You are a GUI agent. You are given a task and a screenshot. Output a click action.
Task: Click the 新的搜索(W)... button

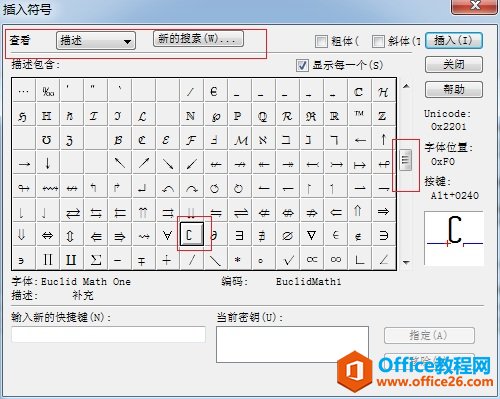tap(198, 39)
